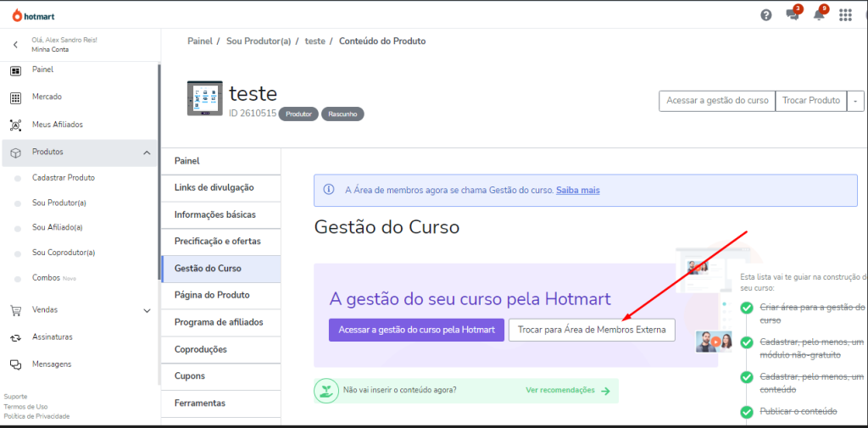Click the green check beside módulo não-gratuito
Screen dimensions: 868x428
(x=747, y=342)
